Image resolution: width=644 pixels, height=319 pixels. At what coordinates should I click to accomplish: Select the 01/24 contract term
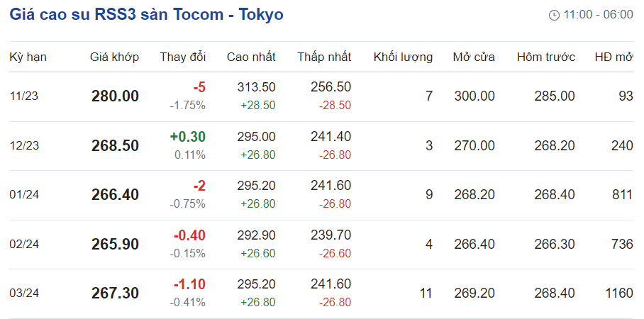pyautogui.click(x=24, y=194)
